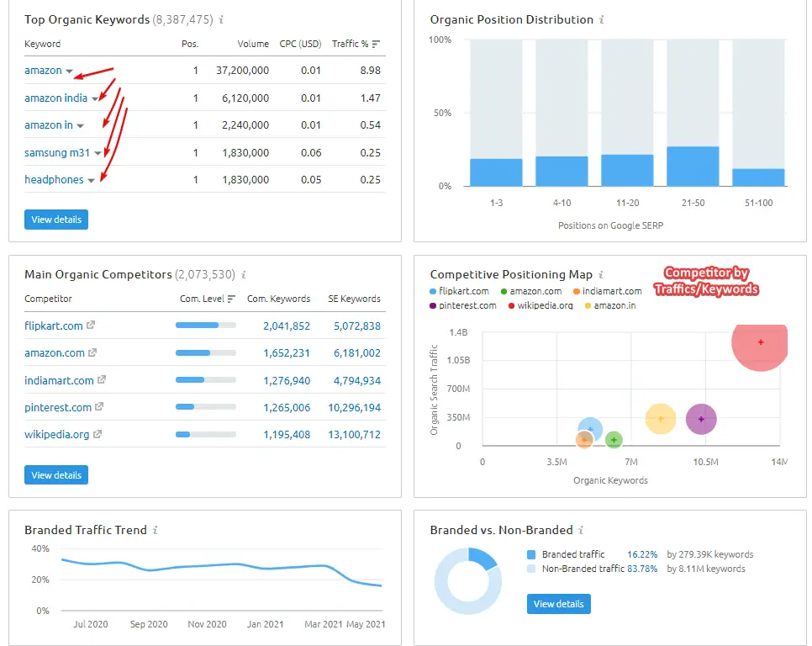Click SE keywords count 5,072,838
Viewport: 812px width, 646px height.
(356, 326)
